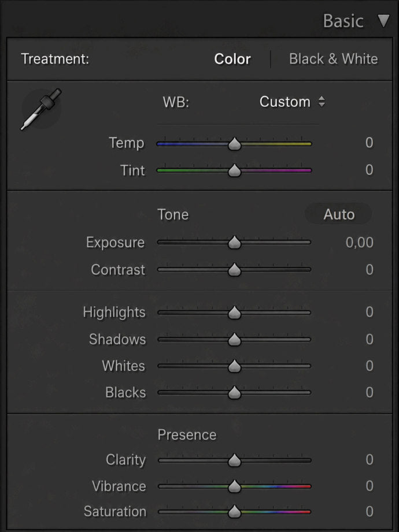
Task: Click the Exposure label text
Action: [116, 243]
